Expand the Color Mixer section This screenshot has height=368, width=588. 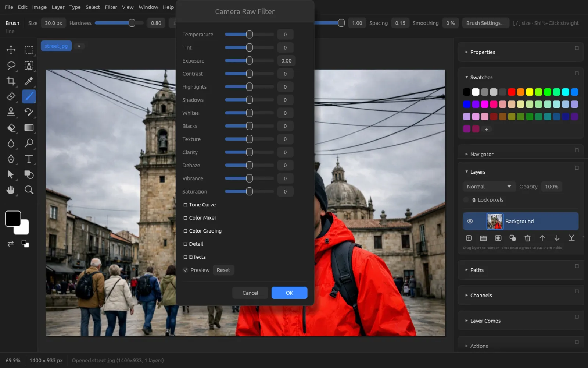(200, 218)
